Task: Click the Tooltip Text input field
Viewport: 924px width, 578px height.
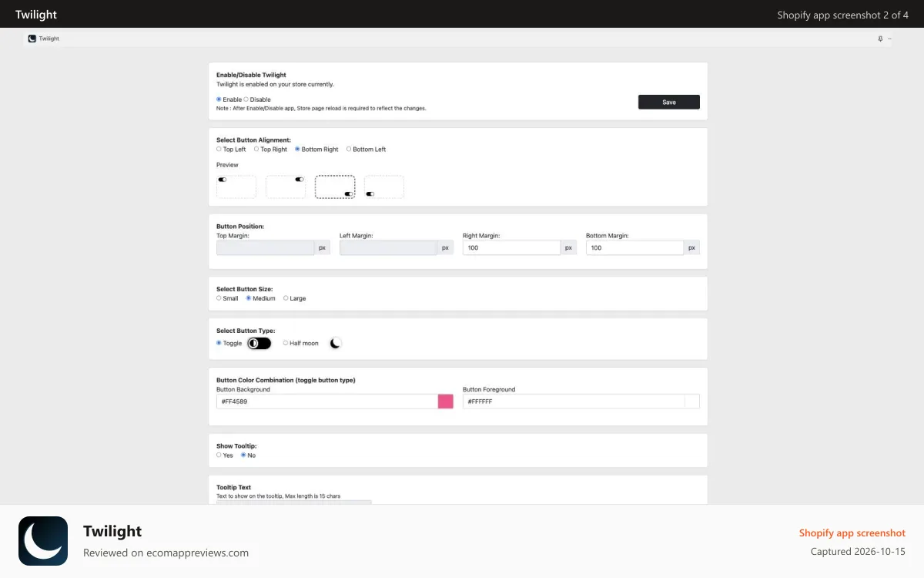Action: pos(294,502)
